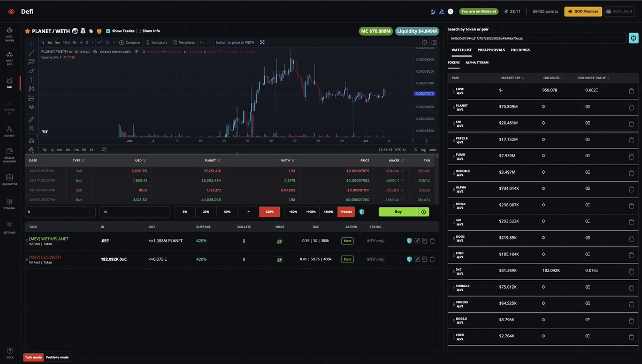Click the green Buy button

click(399, 212)
